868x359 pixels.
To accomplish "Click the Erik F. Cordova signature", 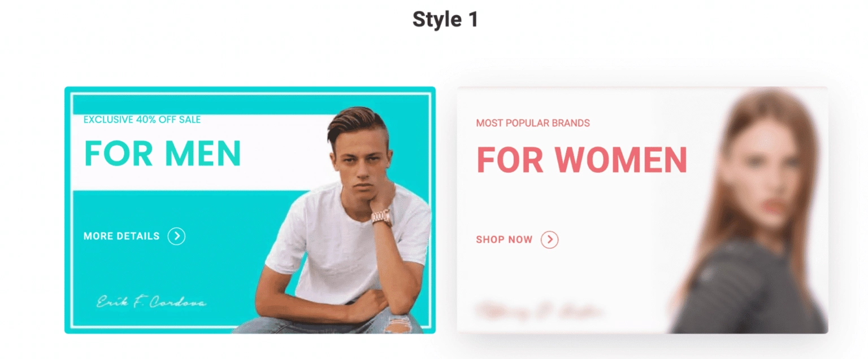I will pos(151,302).
